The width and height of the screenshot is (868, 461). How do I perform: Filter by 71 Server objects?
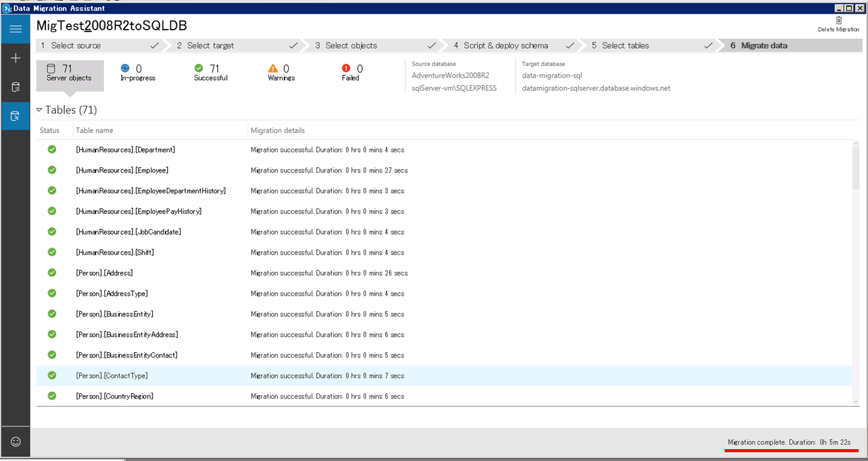coord(70,75)
